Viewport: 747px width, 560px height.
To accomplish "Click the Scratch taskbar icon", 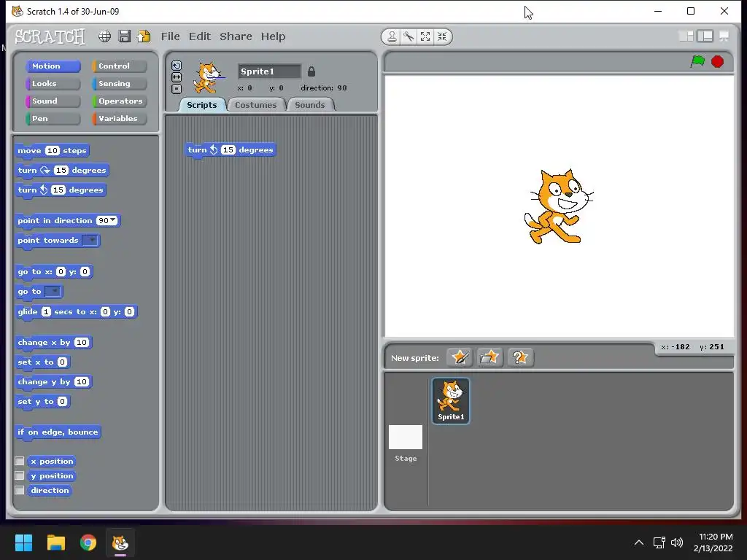I will (x=120, y=542).
